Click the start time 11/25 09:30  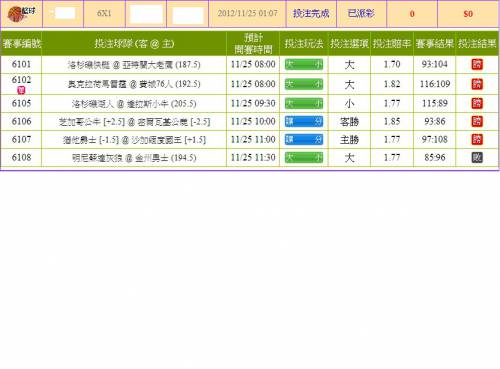(x=253, y=103)
